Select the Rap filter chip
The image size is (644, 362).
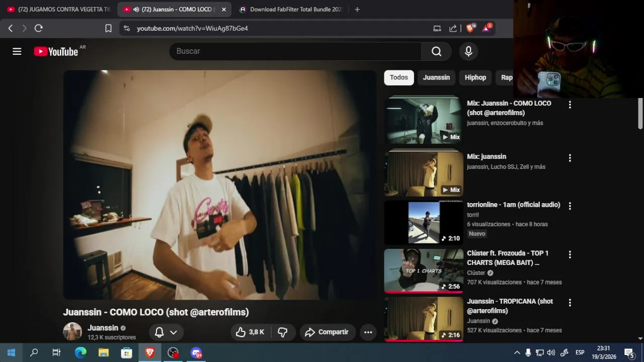pyautogui.click(x=505, y=77)
